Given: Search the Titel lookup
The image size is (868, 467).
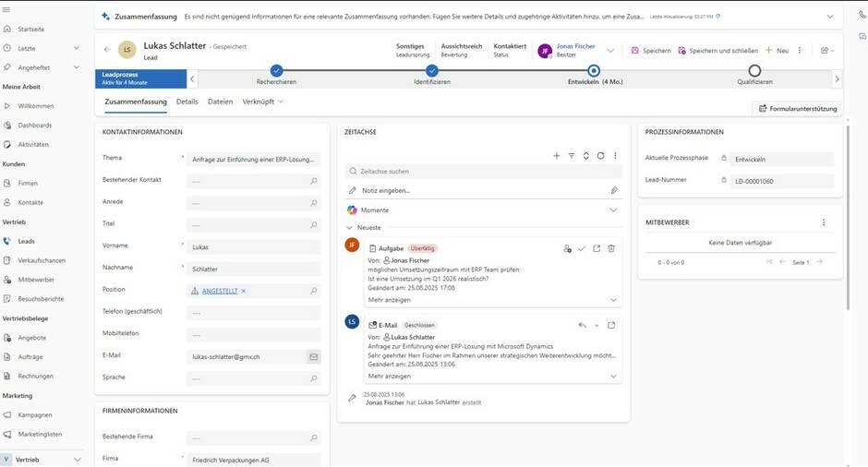Looking at the screenshot, I should pos(313,225).
